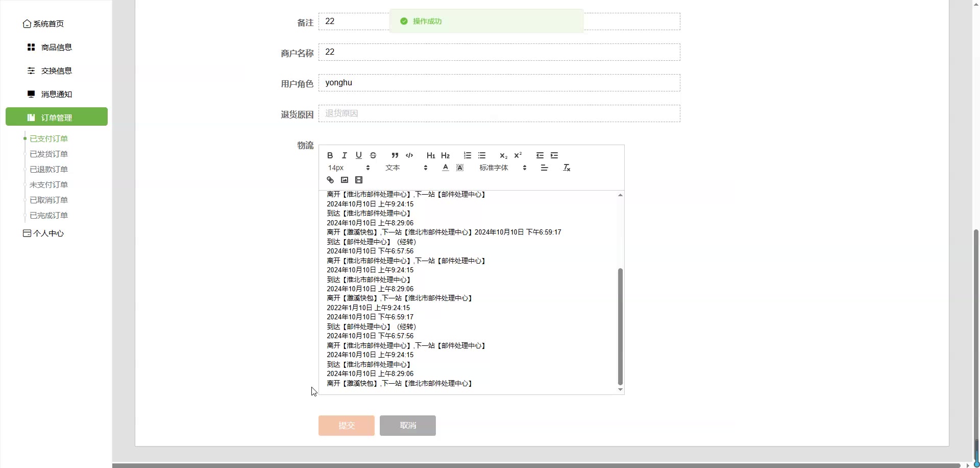
Task: Select 已退款订单 submenu item
Action: point(48,169)
